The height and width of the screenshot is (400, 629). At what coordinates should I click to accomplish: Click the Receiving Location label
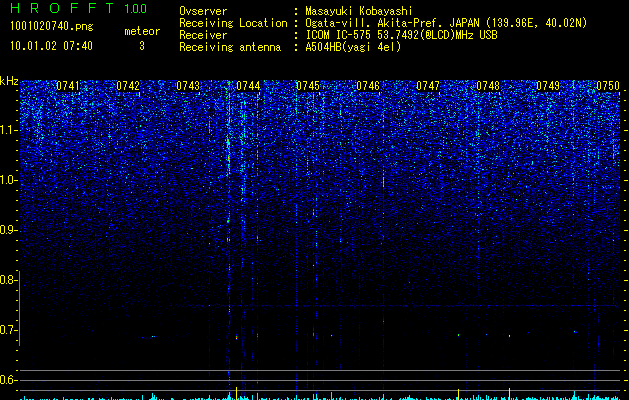pos(233,23)
